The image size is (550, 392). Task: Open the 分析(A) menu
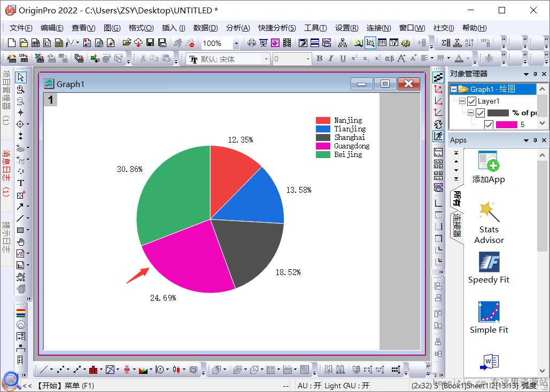[x=238, y=28]
